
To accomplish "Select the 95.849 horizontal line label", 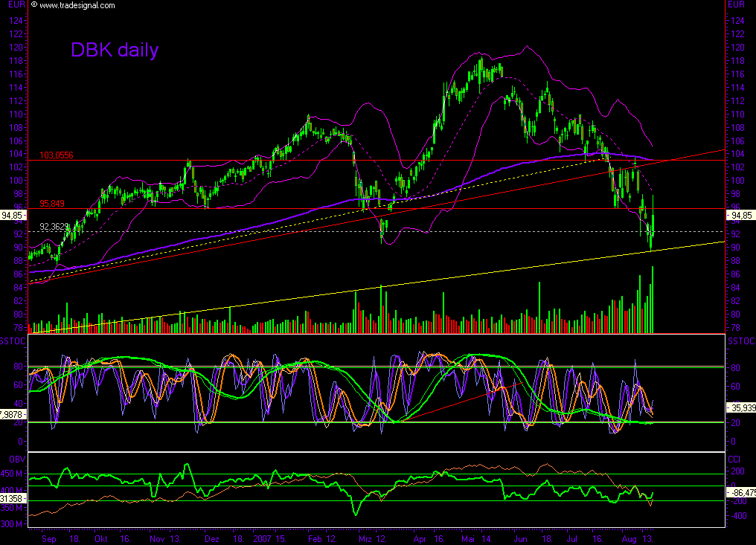I will click(x=51, y=202).
